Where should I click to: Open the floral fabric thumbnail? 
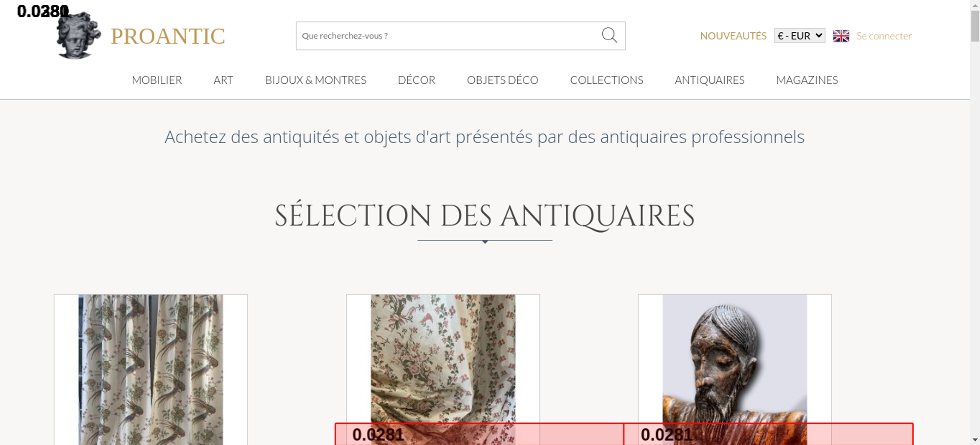click(x=443, y=370)
